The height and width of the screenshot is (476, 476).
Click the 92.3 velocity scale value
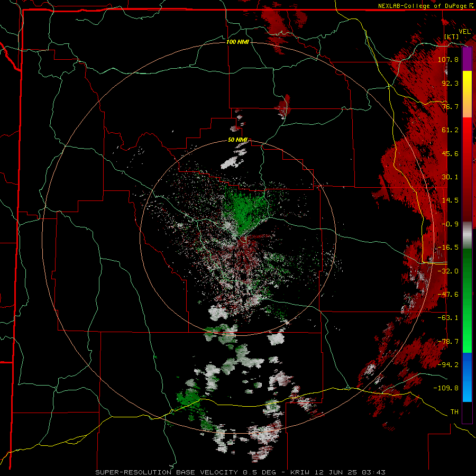click(x=450, y=83)
